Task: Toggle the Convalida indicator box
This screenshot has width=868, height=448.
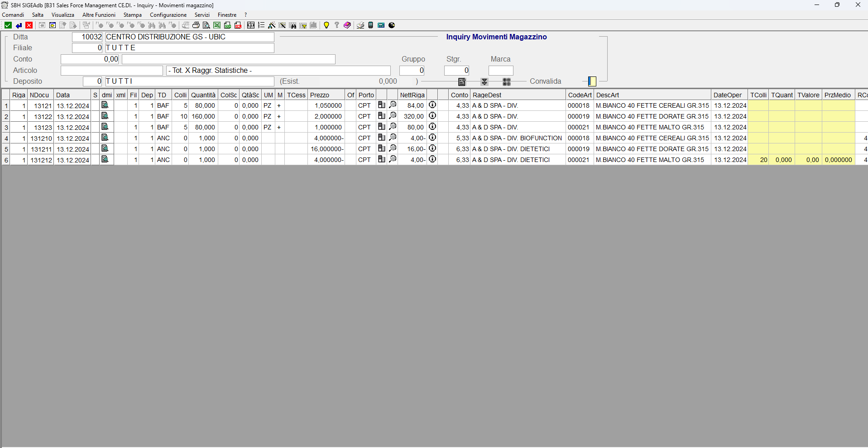Action: pos(592,81)
